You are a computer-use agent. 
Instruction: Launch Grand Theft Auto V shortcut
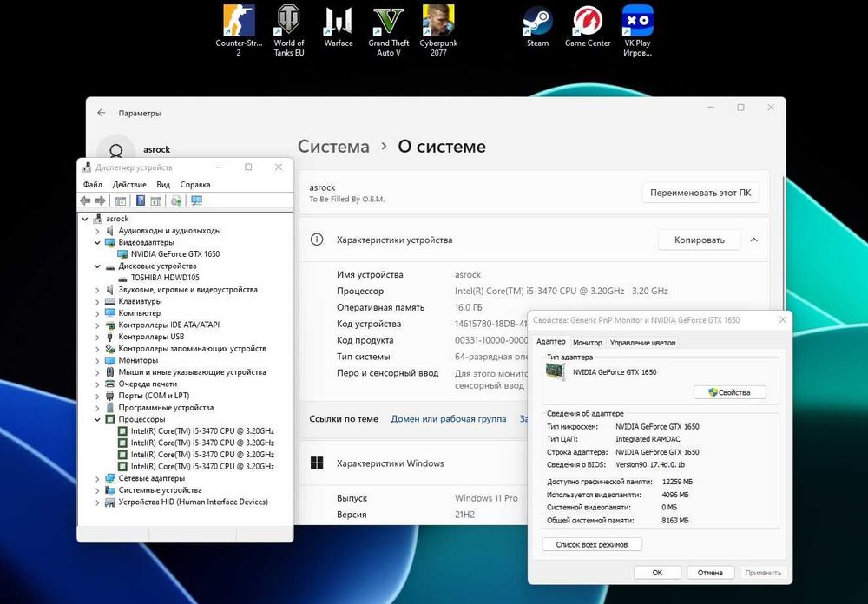point(389,30)
